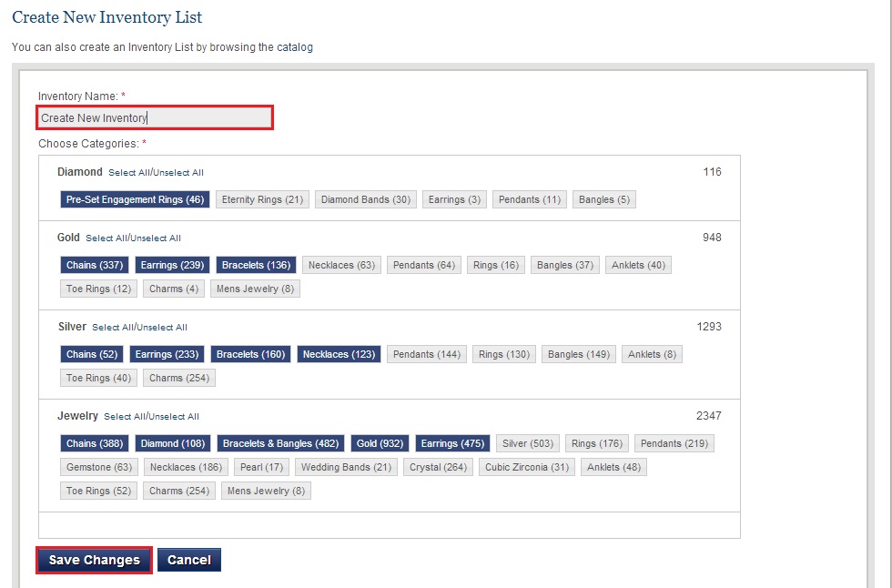Choose Gold Pendants (64) category

[424, 265]
